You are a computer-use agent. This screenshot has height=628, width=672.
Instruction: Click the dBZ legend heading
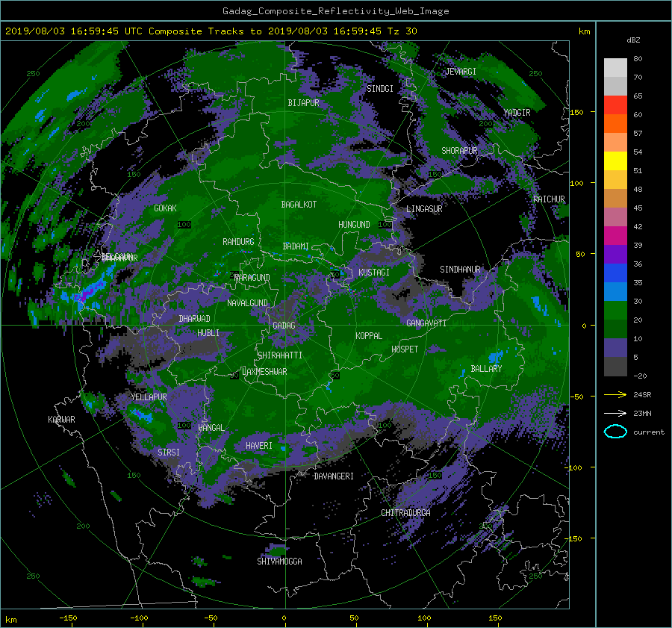[x=633, y=40]
